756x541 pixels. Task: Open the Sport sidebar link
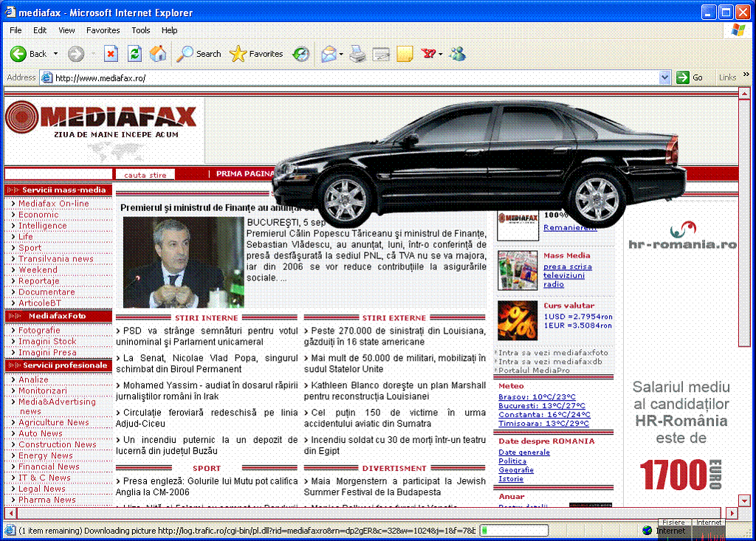tap(30, 248)
